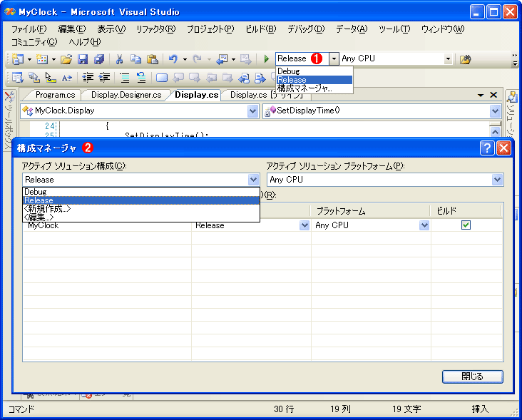The height and width of the screenshot is (420, 522).
Task: Open the ビルド(B) menu
Action: [x=261, y=29]
